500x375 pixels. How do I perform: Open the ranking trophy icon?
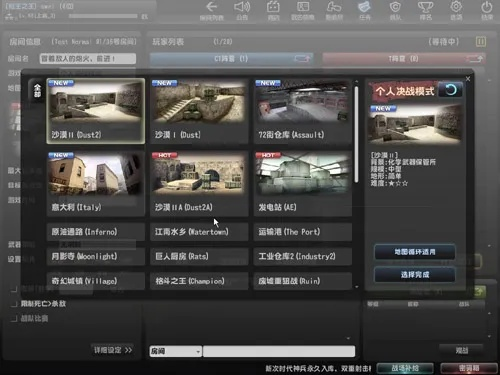coord(426,7)
